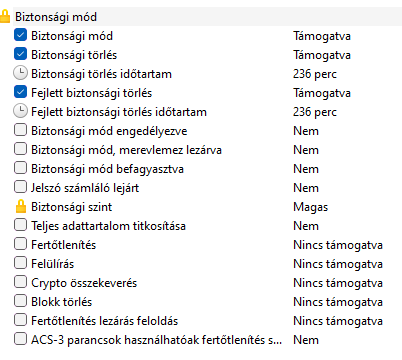Check the Biztonsági mód befagyasztva box
The width and height of the screenshot is (402, 360).
pyautogui.click(x=20, y=168)
